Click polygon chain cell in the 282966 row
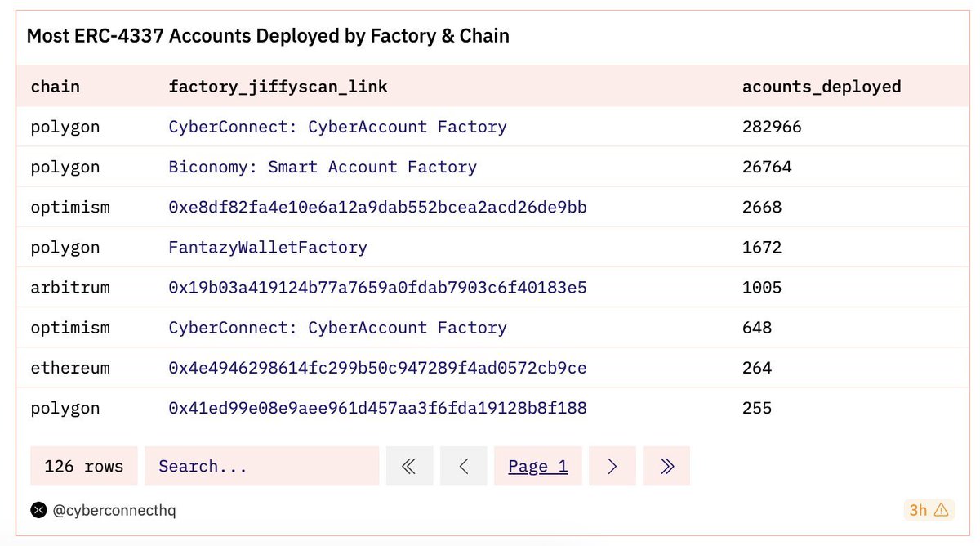The image size is (980, 546). (x=65, y=127)
